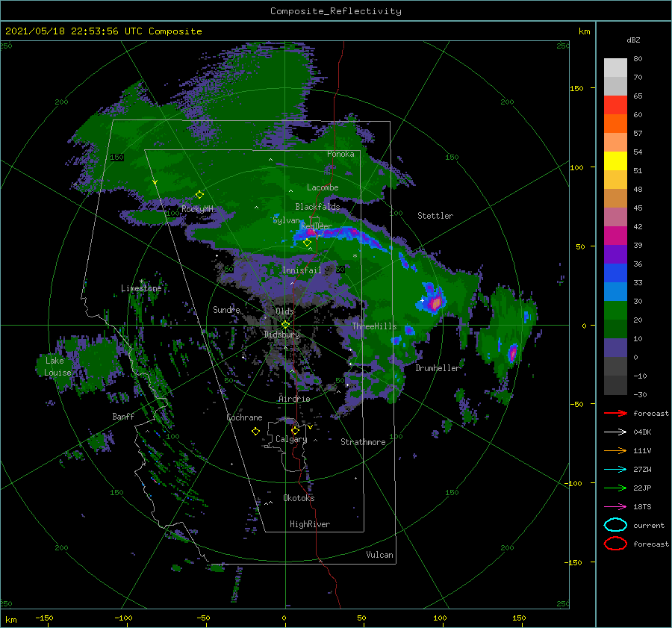Click the yellow diamond marker below RedDeer

coord(307,243)
